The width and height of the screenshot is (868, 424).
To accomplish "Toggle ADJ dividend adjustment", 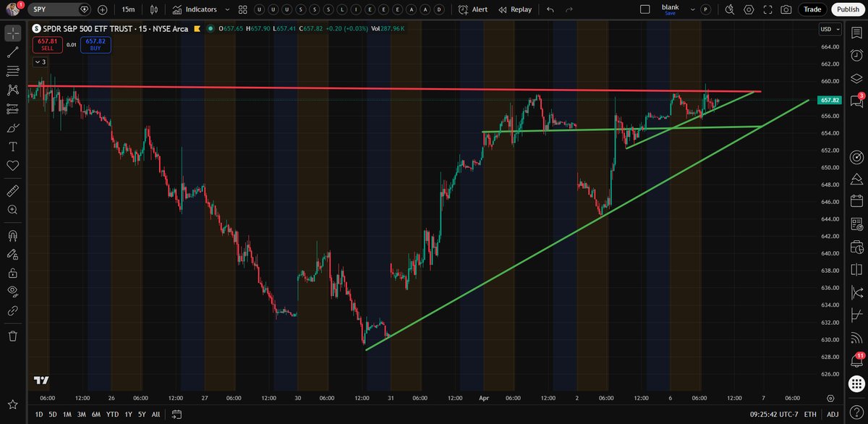I will [833, 415].
